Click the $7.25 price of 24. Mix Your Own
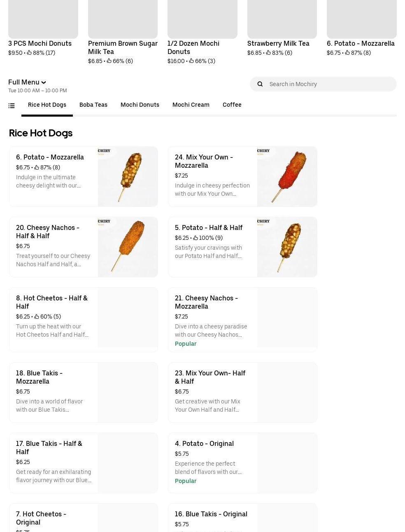 point(182,176)
